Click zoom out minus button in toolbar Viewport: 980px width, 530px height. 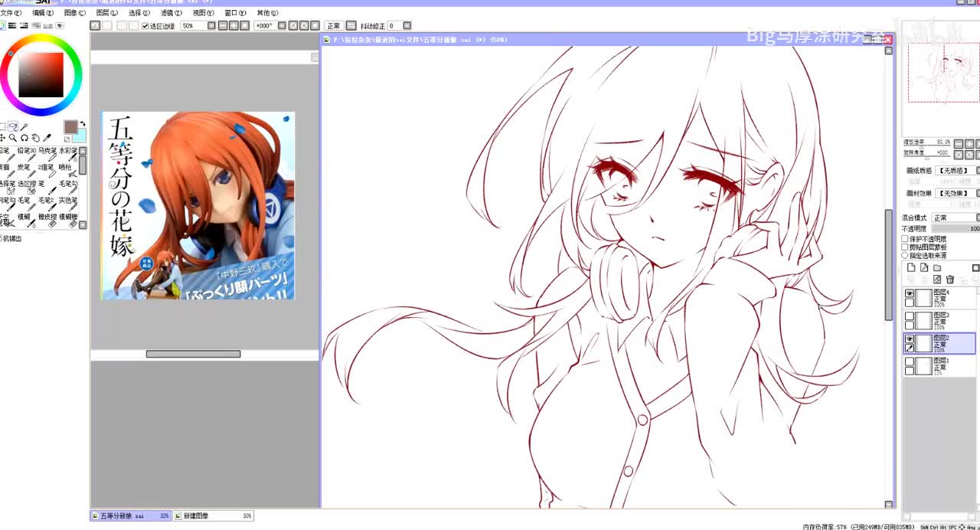222,25
